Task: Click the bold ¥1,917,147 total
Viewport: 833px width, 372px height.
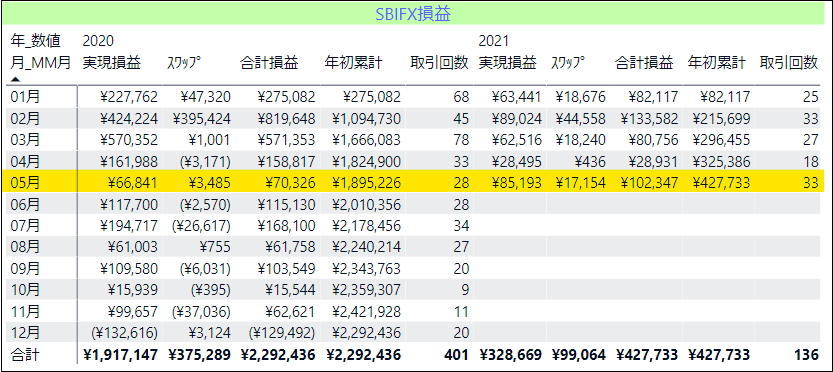Action: (x=120, y=354)
